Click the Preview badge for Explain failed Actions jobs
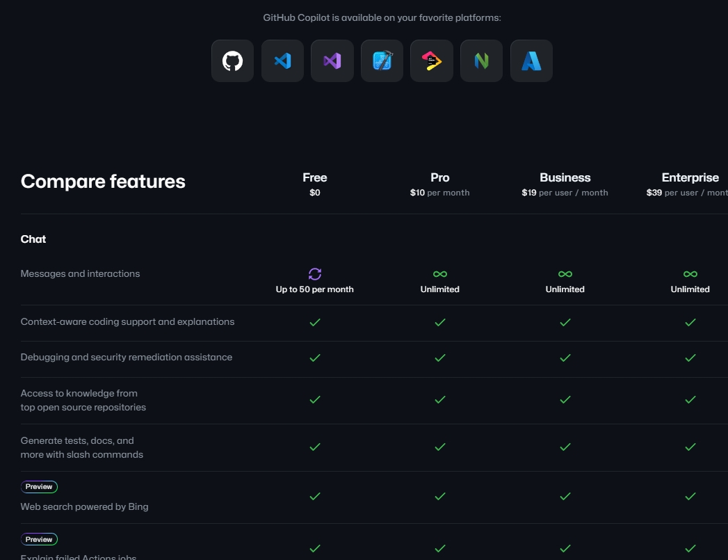Image resolution: width=728 pixels, height=560 pixels. 39,539
